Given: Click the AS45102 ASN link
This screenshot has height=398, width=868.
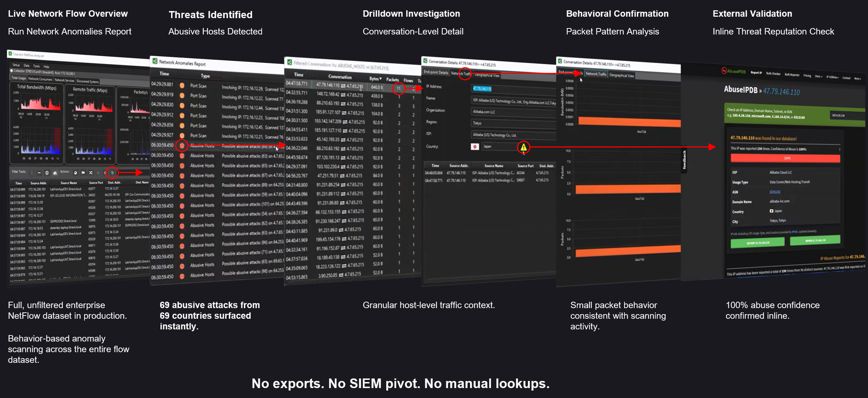Looking at the screenshot, I should click(x=775, y=192).
